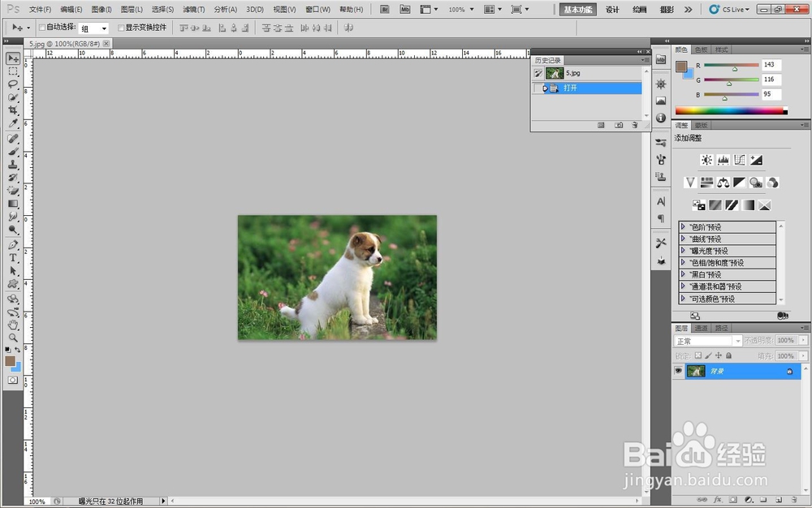Select the Lasso tool
812x508 pixels.
[13, 84]
